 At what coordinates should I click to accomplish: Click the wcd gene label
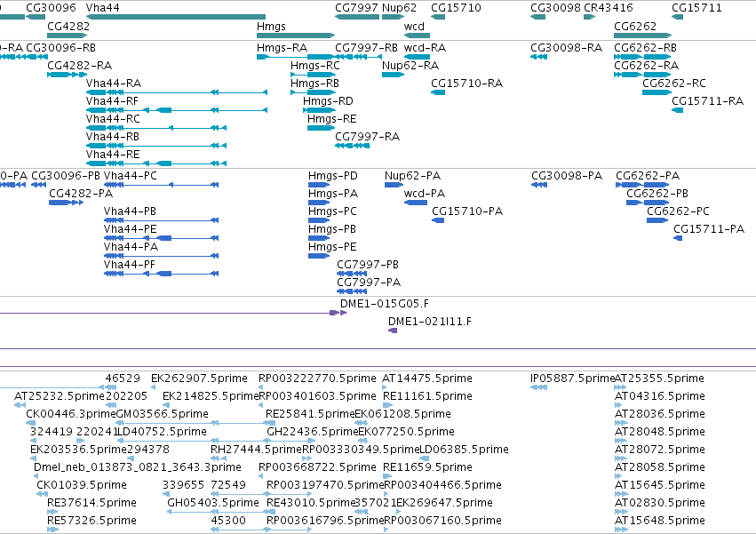tap(414, 26)
